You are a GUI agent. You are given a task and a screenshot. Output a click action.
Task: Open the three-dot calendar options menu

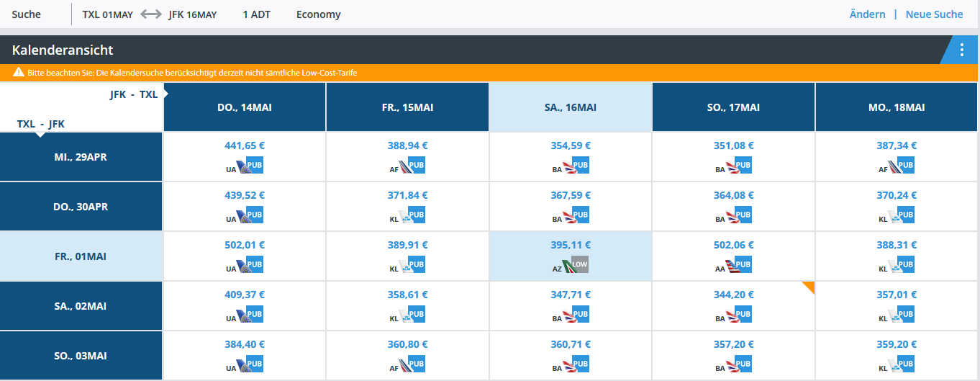pos(962,50)
